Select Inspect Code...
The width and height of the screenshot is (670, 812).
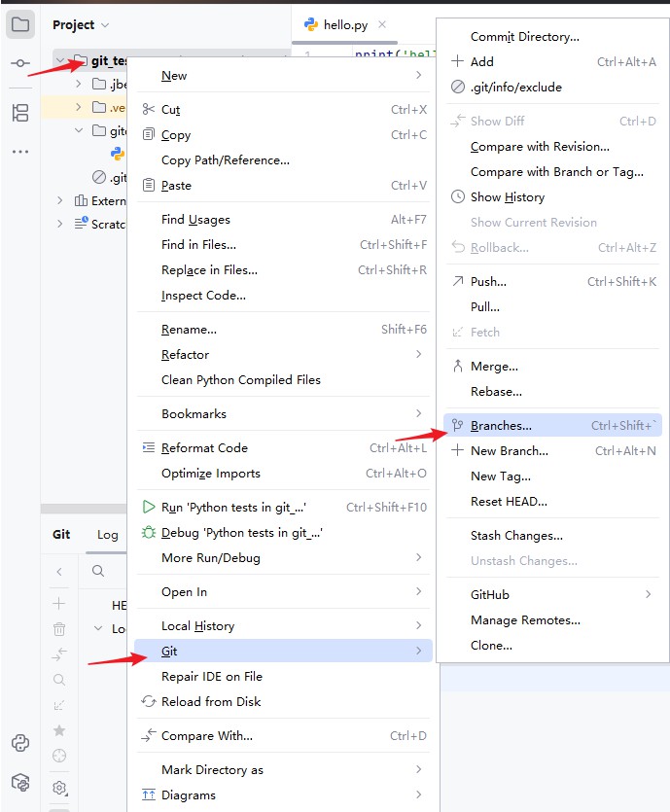pyautogui.click(x=283, y=296)
